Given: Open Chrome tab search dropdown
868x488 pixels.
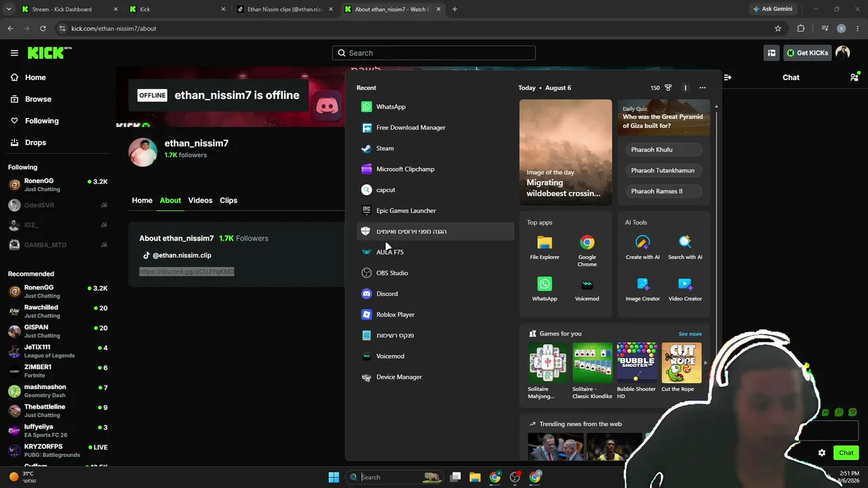Looking at the screenshot, I should click(x=9, y=9).
